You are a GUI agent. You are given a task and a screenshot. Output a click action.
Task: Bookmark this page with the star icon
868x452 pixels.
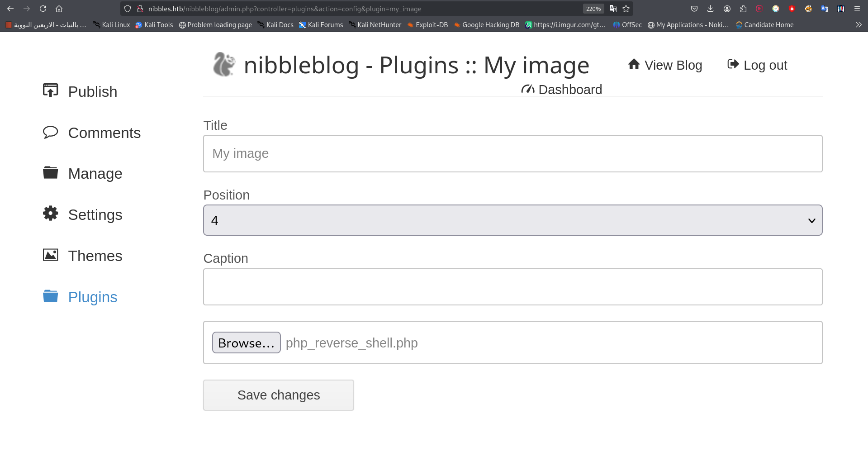(626, 9)
